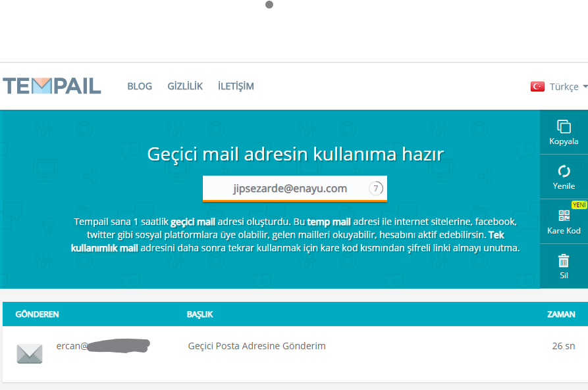This screenshot has width=588, height=390.
Task: Click the ZAMAN column header
Action: point(561,314)
